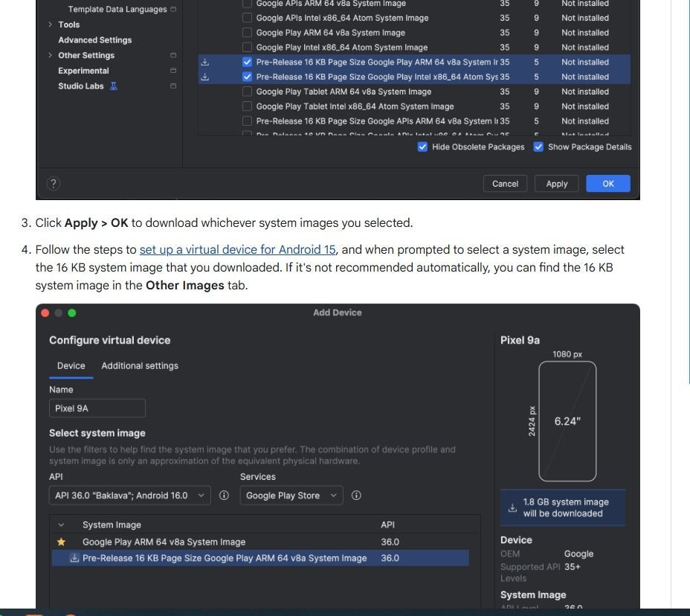
Task: Click the Name field containing Pixel 9A
Action: point(97,408)
